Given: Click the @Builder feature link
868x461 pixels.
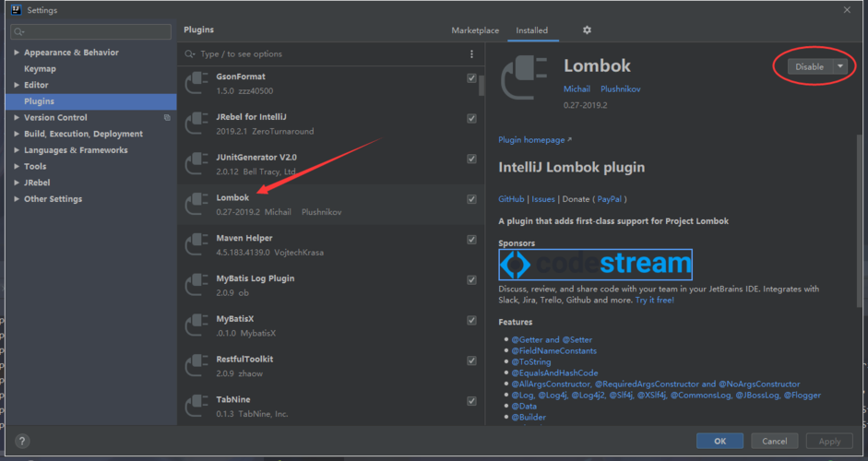Looking at the screenshot, I should click(x=529, y=417).
